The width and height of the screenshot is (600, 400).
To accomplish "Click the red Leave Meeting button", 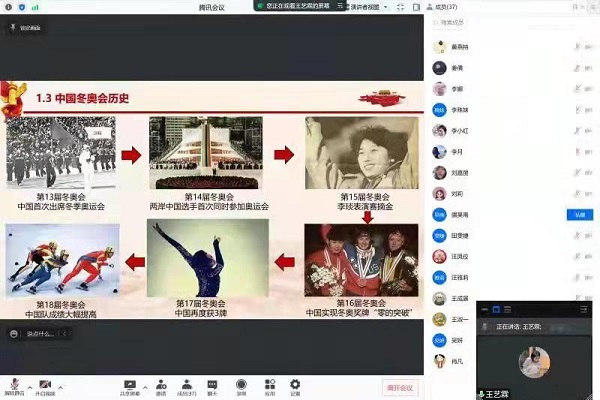I will [x=400, y=386].
